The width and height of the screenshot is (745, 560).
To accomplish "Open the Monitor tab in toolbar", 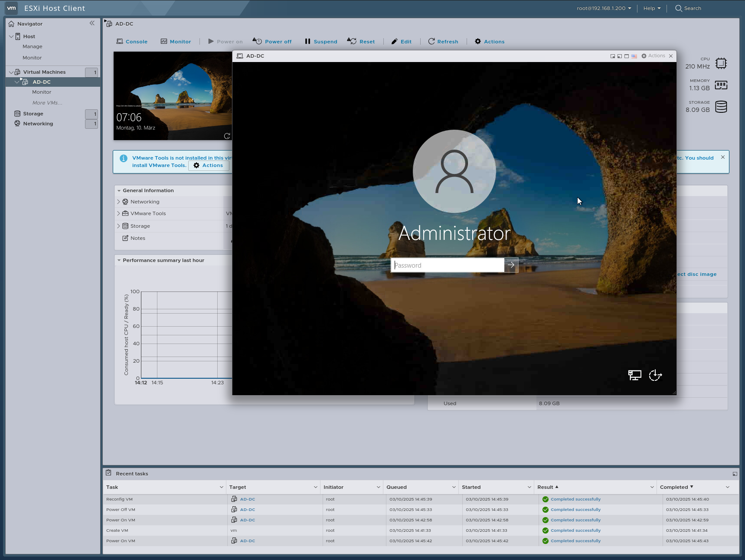I will tap(176, 42).
